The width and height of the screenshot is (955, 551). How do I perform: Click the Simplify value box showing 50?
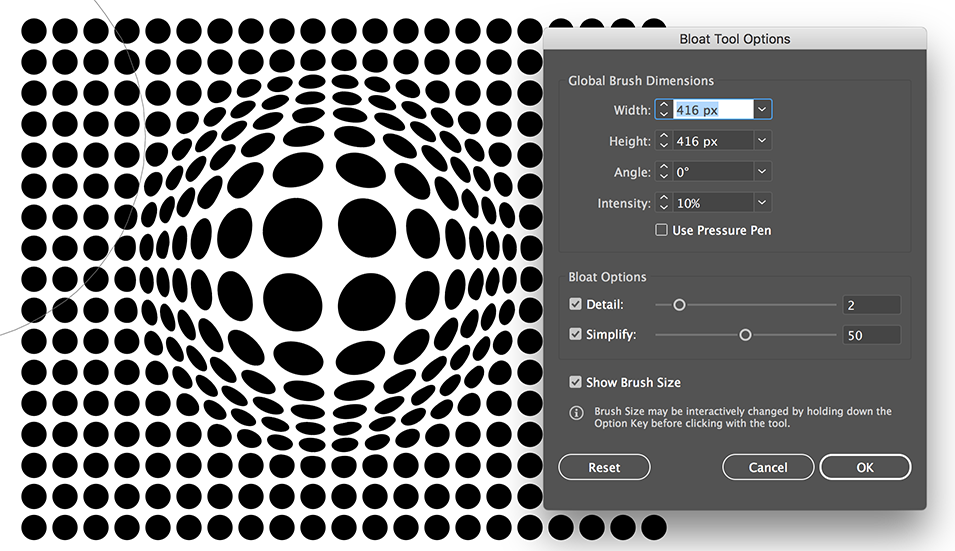pos(871,335)
